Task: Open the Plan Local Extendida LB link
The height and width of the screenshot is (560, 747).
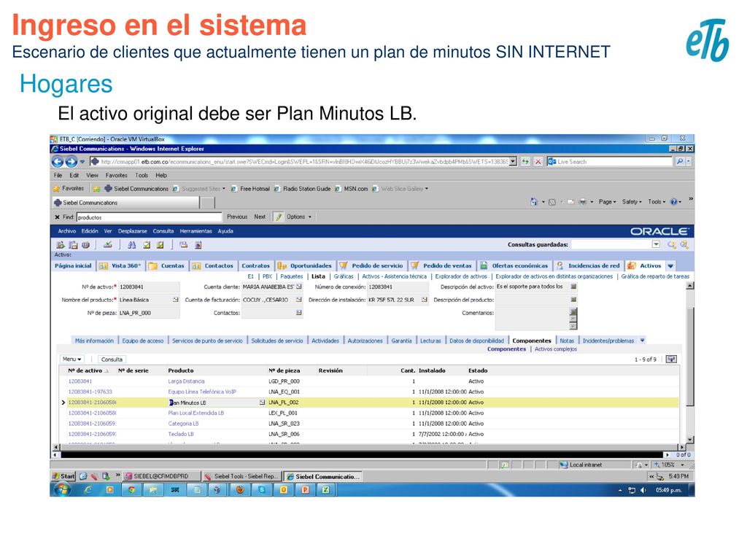Action: [x=196, y=413]
